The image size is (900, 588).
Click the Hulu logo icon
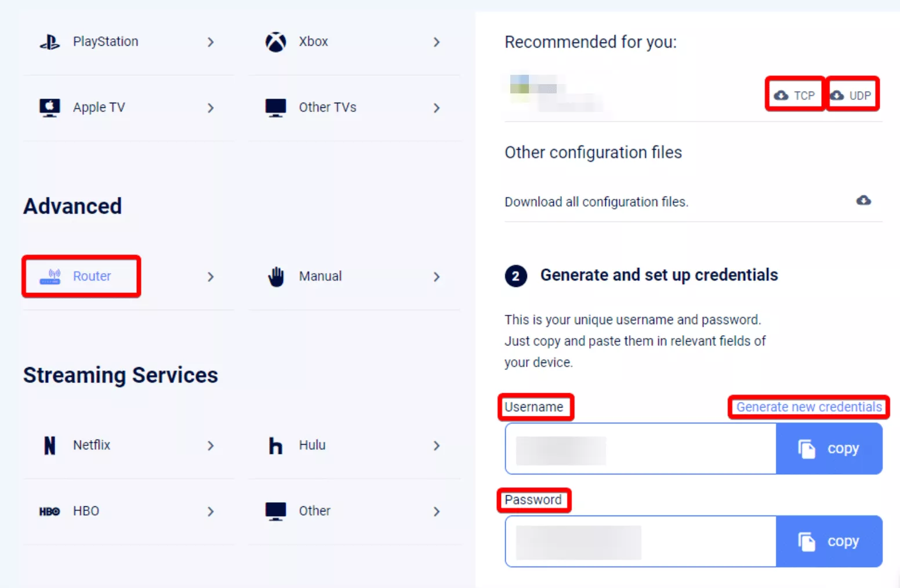[275, 445]
